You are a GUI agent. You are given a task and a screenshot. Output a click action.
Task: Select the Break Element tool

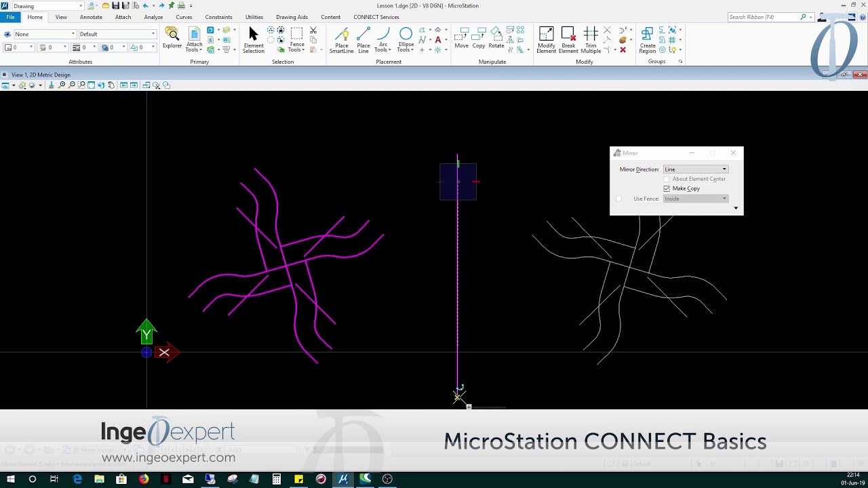(568, 40)
